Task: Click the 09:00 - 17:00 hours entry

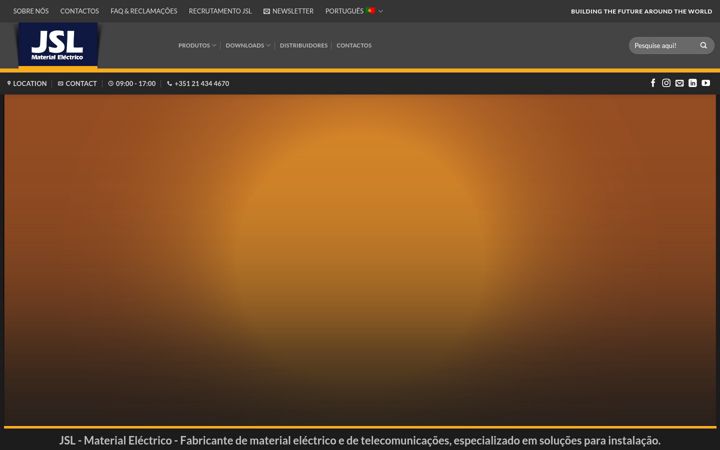Action: (132, 84)
